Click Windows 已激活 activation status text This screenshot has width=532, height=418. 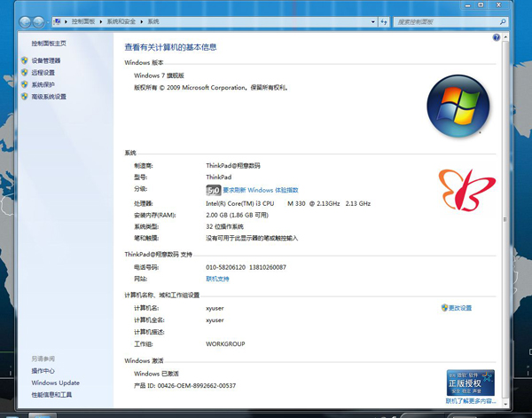156,374
